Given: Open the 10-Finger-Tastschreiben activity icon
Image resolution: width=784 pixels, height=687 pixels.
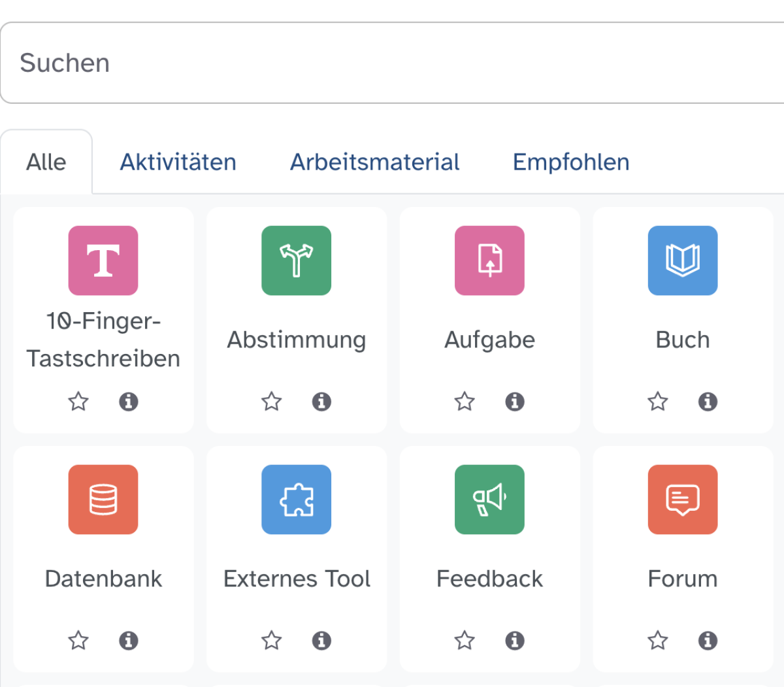Looking at the screenshot, I should (x=103, y=261).
